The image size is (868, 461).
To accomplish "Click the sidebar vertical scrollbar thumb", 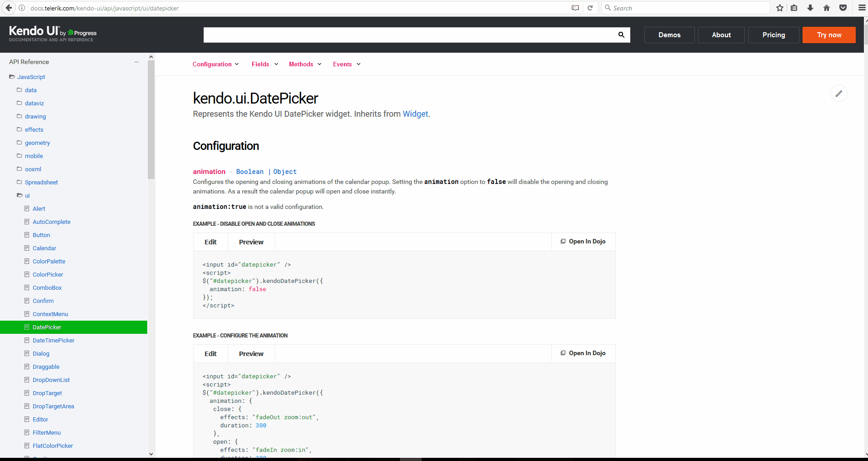I will pyautogui.click(x=151, y=118).
